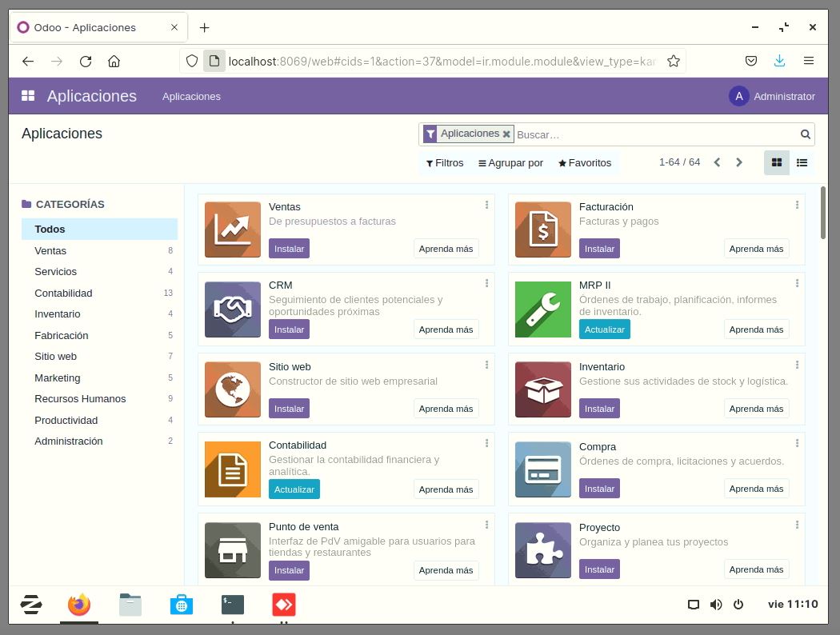Click Aprenda más for Compra

coord(756,489)
